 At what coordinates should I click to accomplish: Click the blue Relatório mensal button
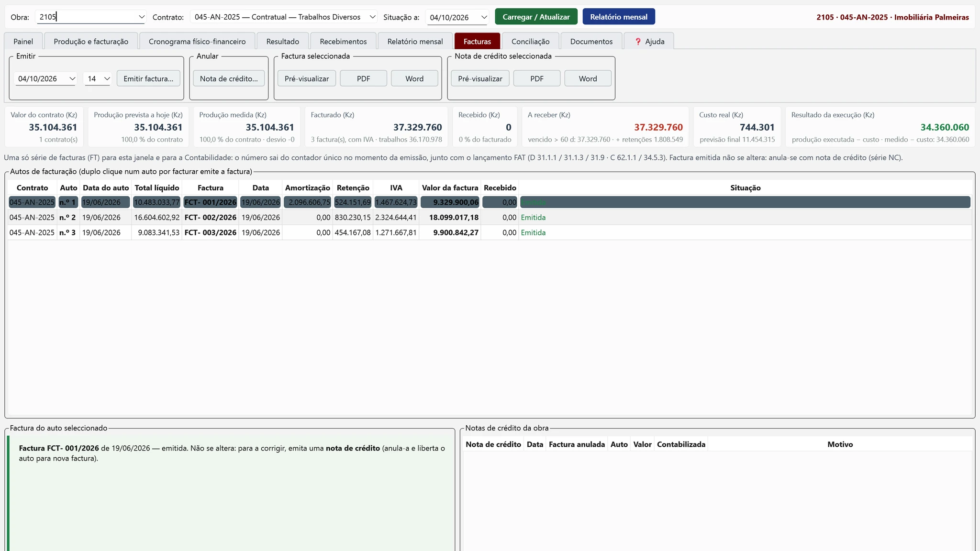(618, 17)
